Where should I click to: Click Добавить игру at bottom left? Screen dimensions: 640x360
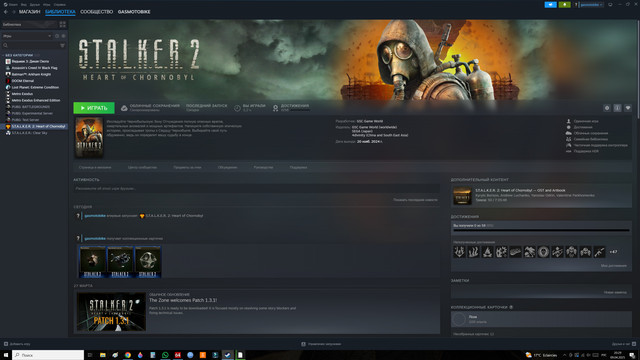point(17,344)
